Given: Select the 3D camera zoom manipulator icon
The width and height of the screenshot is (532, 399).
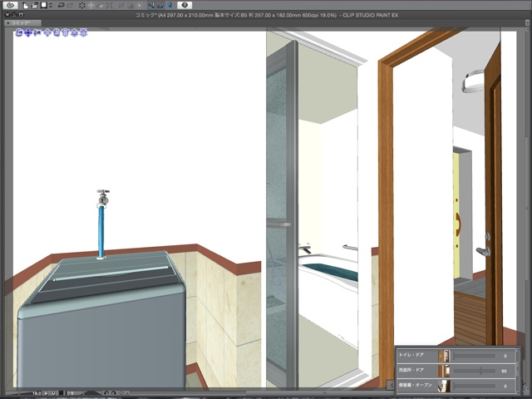Looking at the screenshot, I should pyautogui.click(x=37, y=32).
